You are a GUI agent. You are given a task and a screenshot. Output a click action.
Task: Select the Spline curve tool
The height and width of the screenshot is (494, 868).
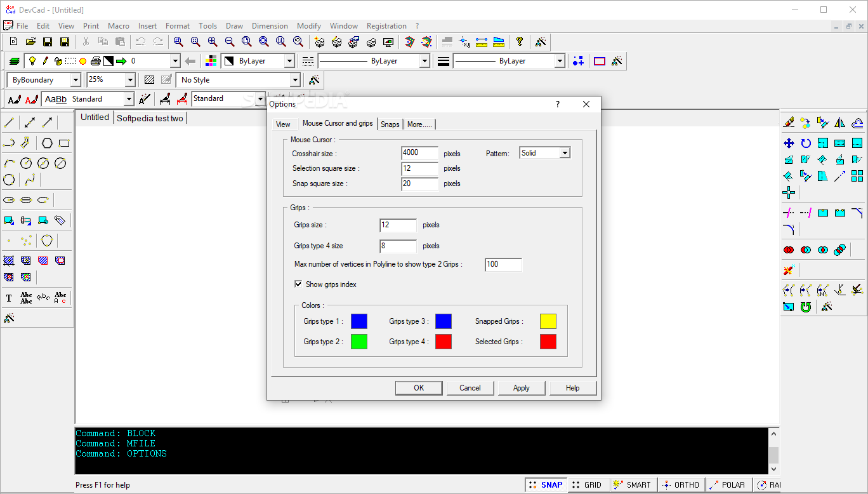coord(30,180)
